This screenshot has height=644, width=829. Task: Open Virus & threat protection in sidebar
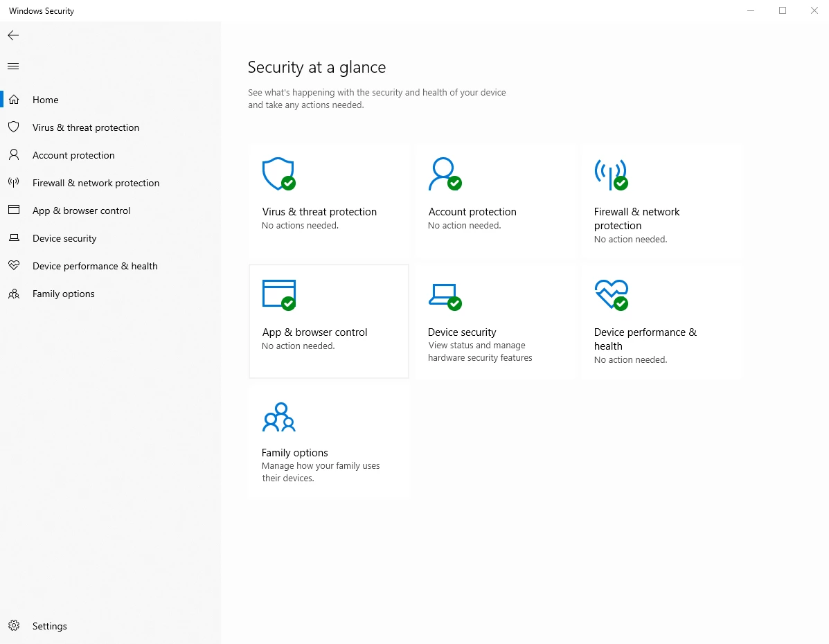pos(111,127)
